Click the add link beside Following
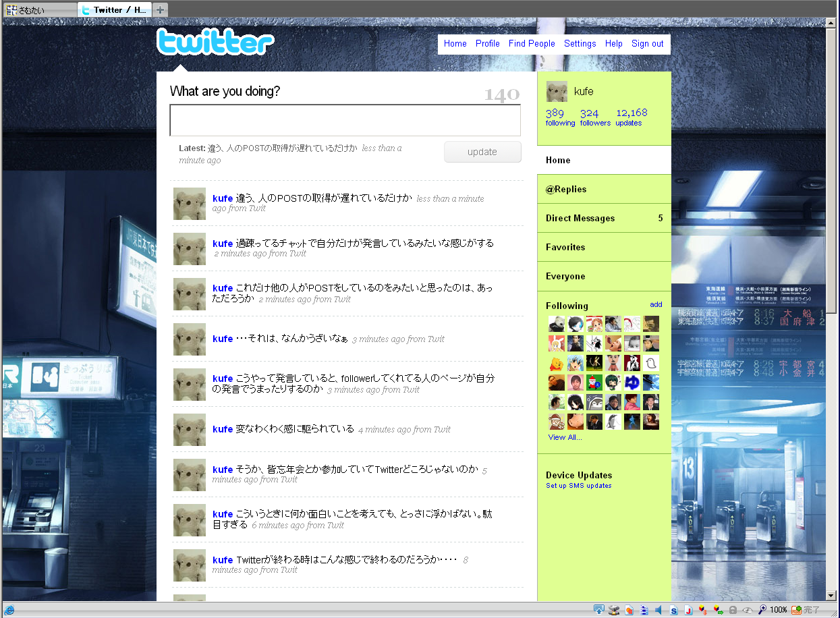 click(x=656, y=304)
